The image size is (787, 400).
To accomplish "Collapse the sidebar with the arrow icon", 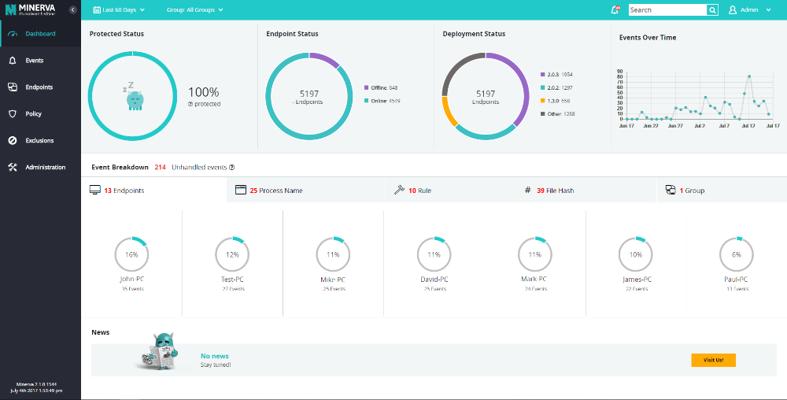I will click(73, 10).
